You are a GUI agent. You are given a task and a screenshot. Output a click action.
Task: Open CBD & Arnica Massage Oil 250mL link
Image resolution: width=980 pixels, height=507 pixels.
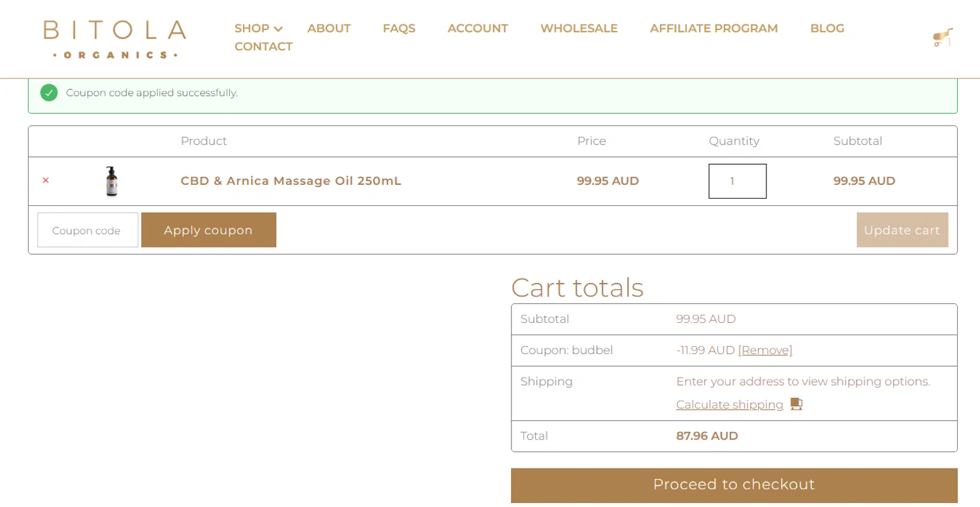click(x=291, y=181)
